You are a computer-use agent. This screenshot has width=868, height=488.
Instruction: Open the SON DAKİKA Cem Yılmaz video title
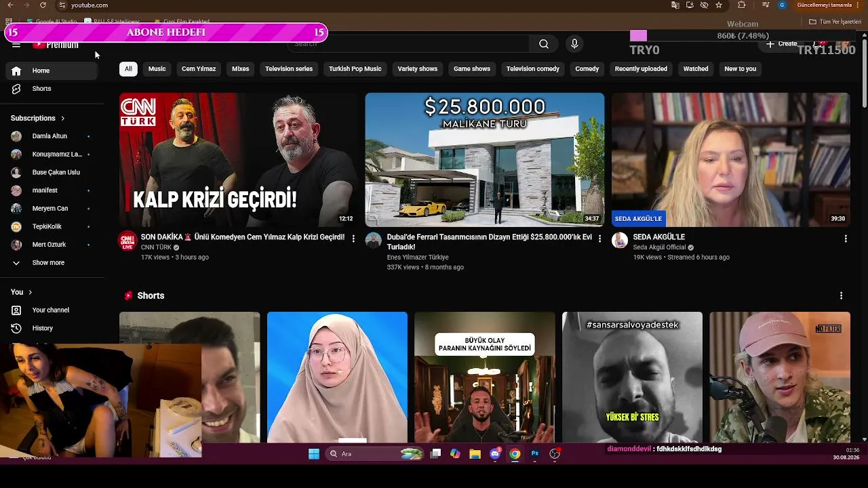pos(243,237)
